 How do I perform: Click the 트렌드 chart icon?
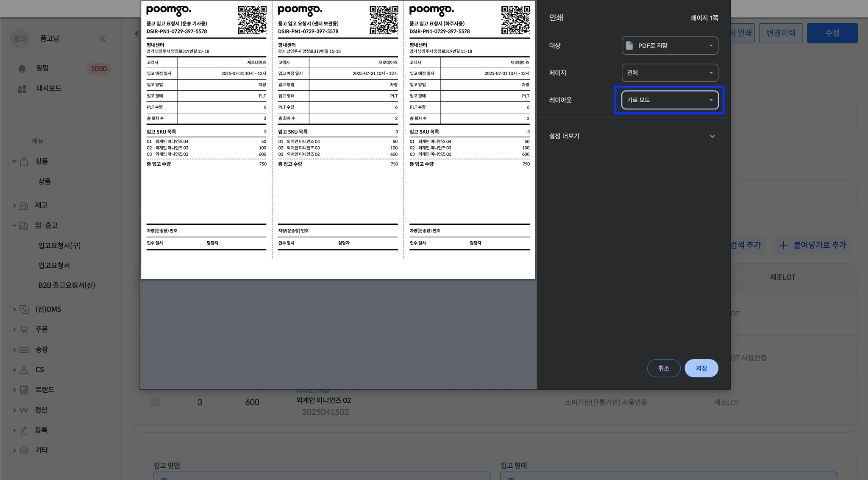tap(24, 390)
